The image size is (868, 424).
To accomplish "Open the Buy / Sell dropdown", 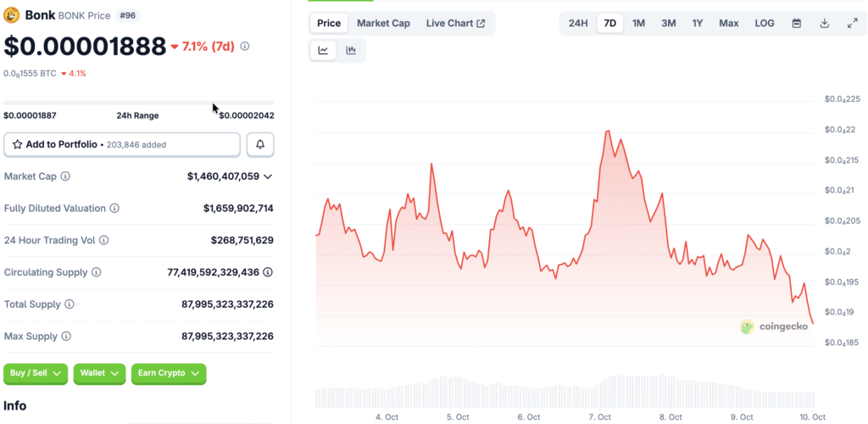I will [x=36, y=373].
